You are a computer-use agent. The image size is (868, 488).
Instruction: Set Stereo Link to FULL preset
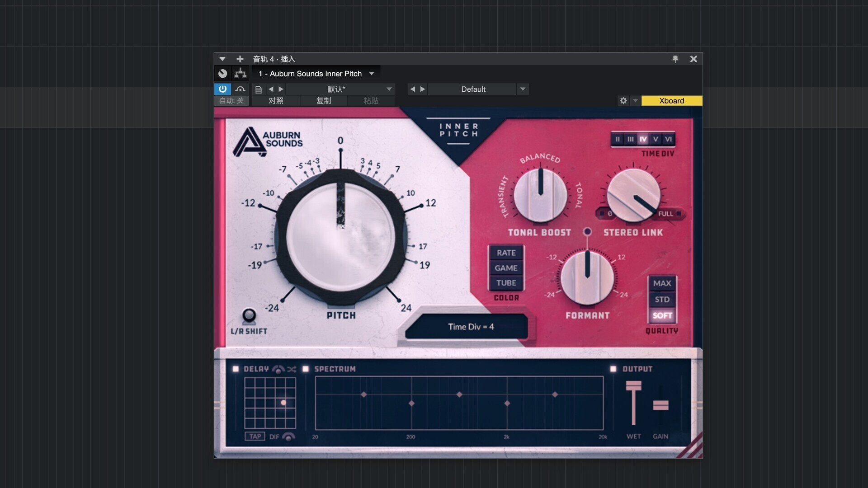tap(669, 213)
